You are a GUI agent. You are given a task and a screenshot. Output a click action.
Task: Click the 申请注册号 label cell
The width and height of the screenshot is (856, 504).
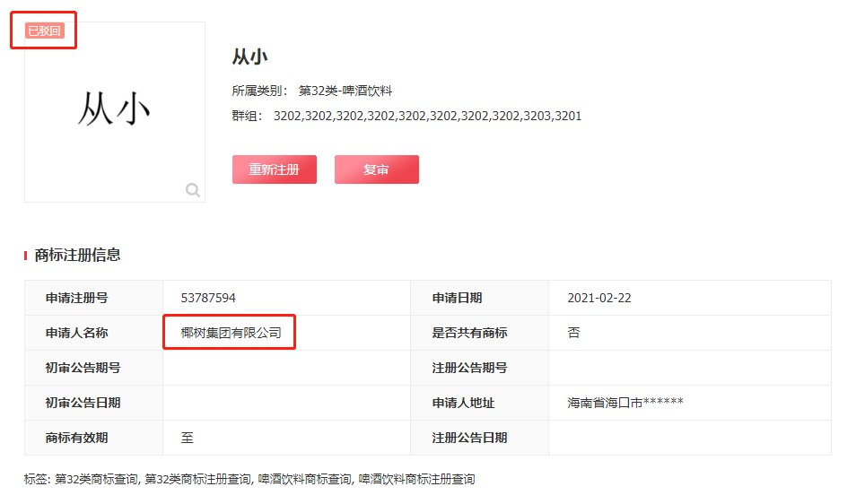[94, 298]
